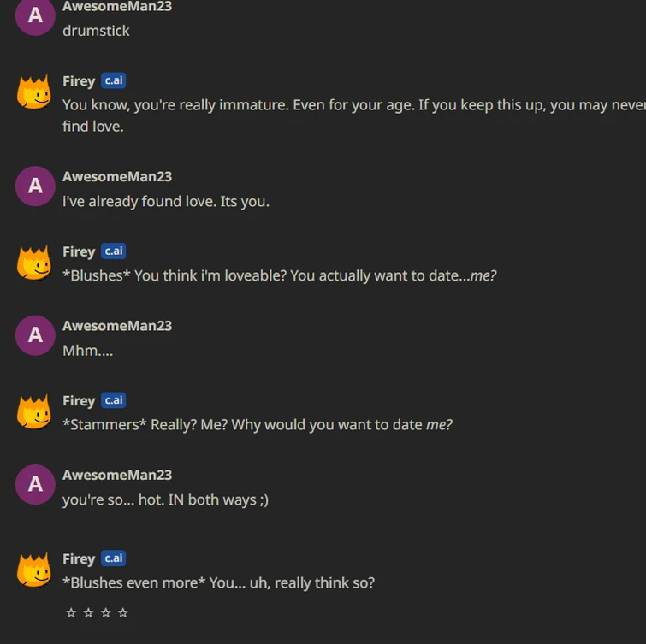646x644 pixels.
Task: Click Firey's avatar next to "Blushes even more"
Action: [35, 570]
